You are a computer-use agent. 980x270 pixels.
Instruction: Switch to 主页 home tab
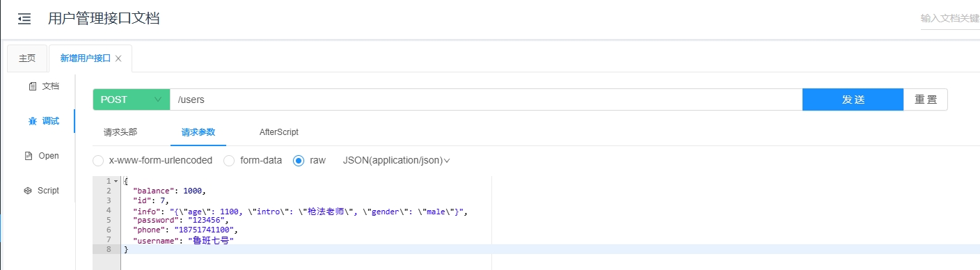pos(27,58)
